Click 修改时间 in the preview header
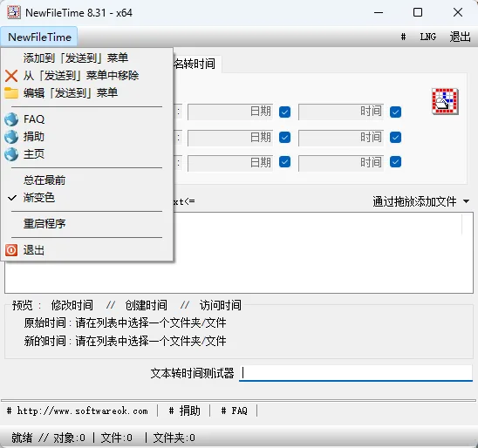478x448 pixels. 72,305
